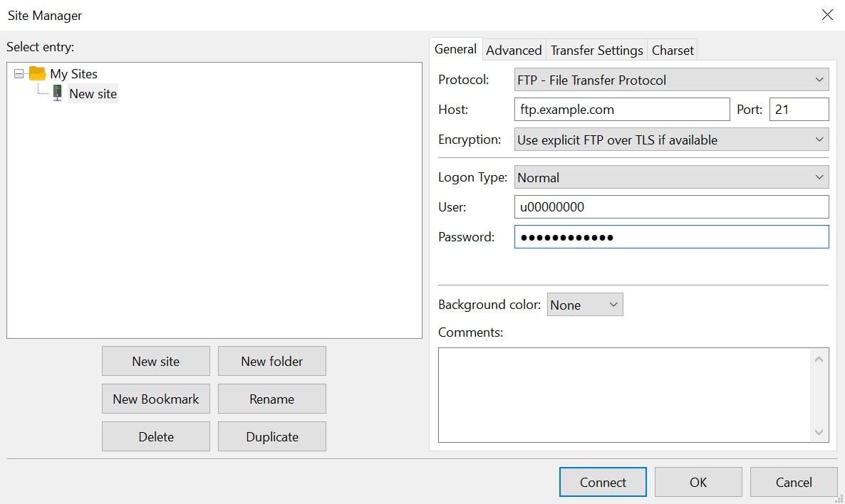Click the My Sites folder icon
Screen dimensions: 845x504
(x=37, y=73)
